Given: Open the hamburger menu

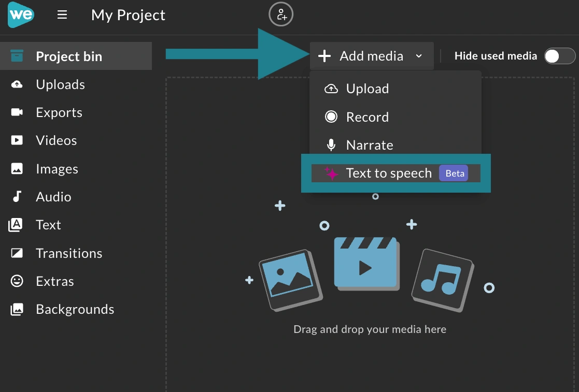Looking at the screenshot, I should point(62,14).
